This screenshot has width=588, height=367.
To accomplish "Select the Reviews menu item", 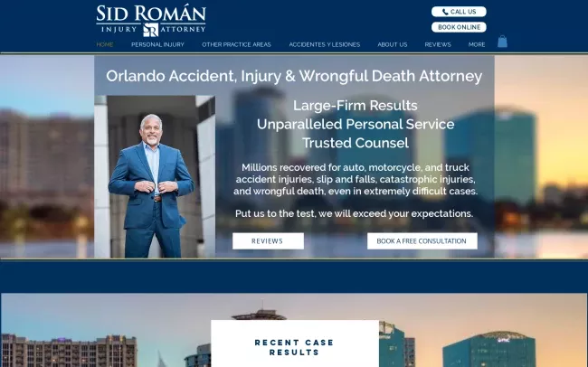I will pos(438,44).
